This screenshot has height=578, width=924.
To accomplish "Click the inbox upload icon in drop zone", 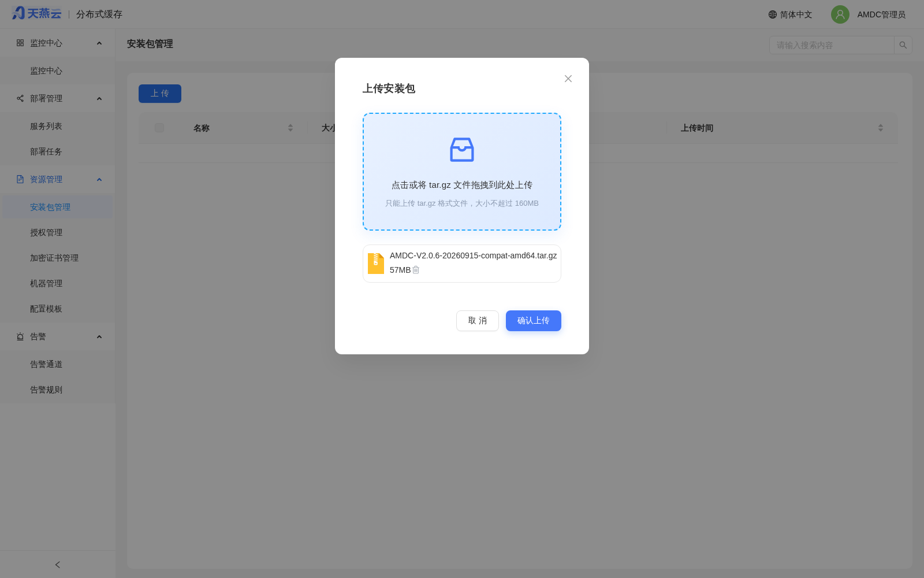I will pyautogui.click(x=462, y=150).
